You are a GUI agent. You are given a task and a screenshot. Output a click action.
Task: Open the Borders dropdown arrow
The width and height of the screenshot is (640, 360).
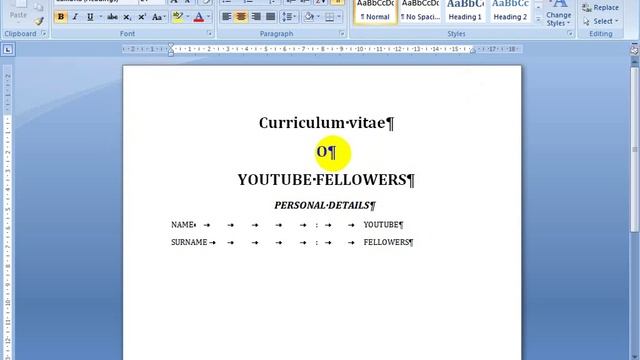339,17
